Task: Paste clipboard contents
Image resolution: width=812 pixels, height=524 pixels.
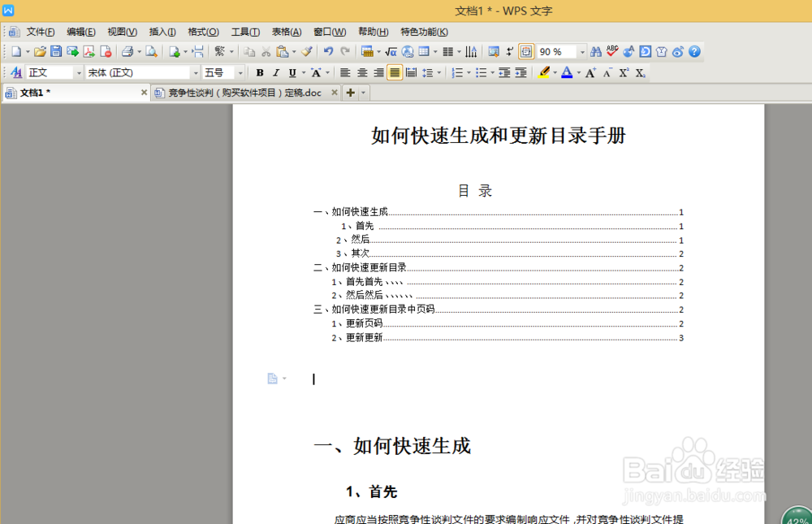Action: pos(283,51)
